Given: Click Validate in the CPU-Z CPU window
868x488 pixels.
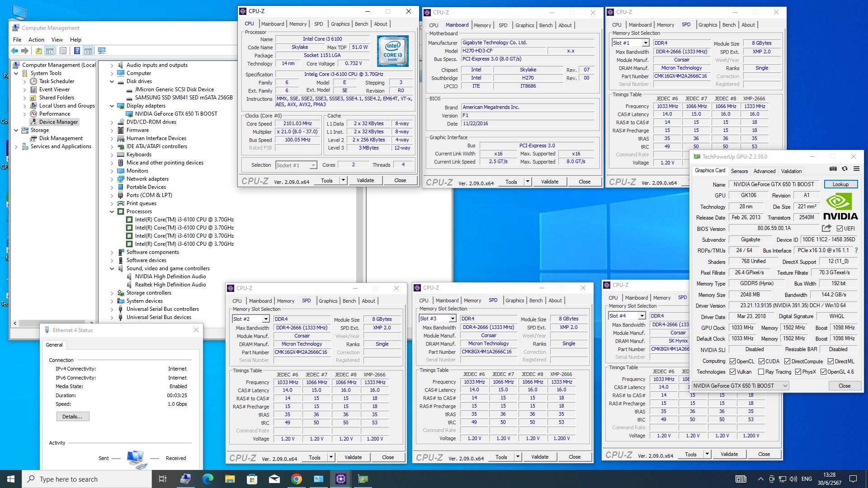Looking at the screenshot, I should pyautogui.click(x=365, y=180).
